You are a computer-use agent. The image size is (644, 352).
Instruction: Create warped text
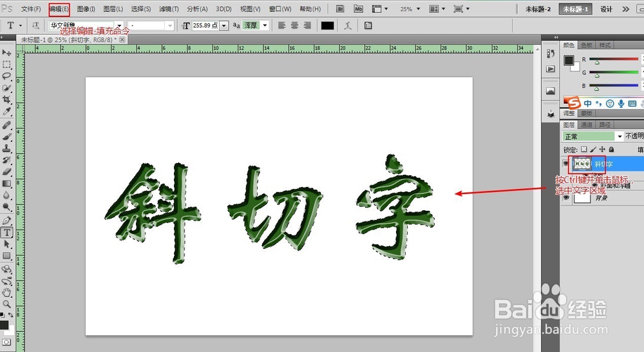tap(348, 26)
